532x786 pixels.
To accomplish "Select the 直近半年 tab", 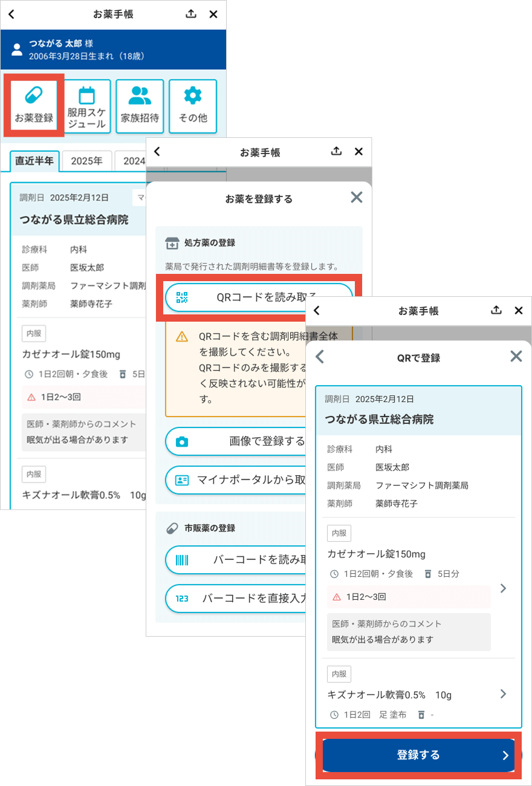I will (x=34, y=161).
